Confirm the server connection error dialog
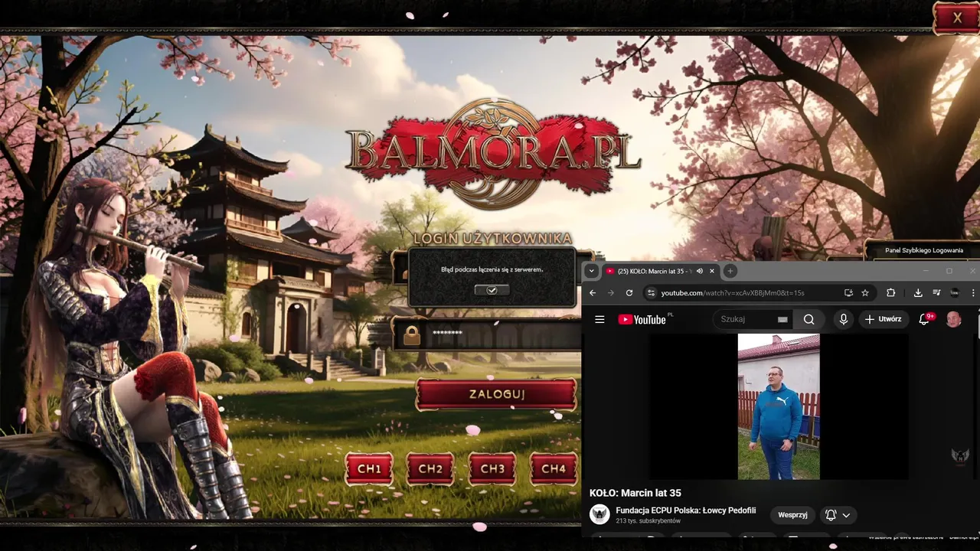The image size is (980, 551). (x=492, y=290)
